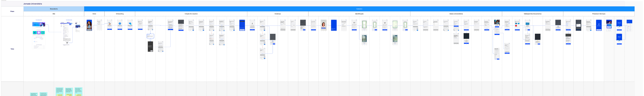This screenshot has width=644, height=96.
Task: Click the 'Site' column header
Action: (x=54, y=14)
